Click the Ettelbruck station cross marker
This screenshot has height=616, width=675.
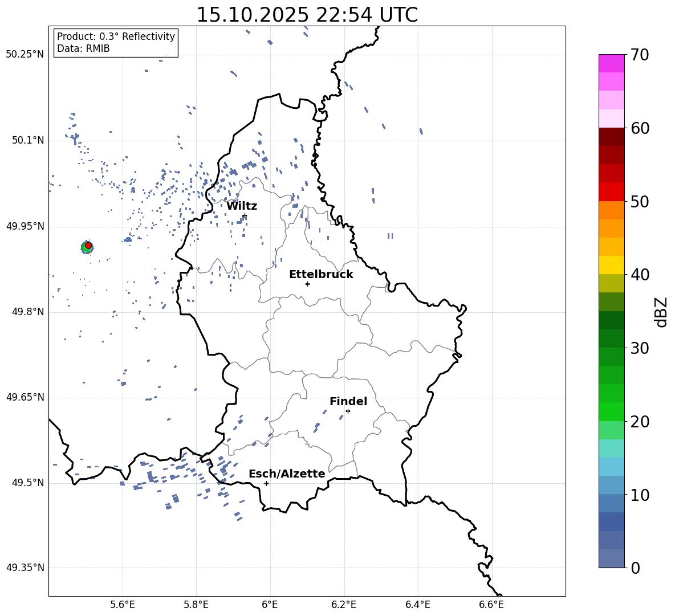(x=307, y=284)
